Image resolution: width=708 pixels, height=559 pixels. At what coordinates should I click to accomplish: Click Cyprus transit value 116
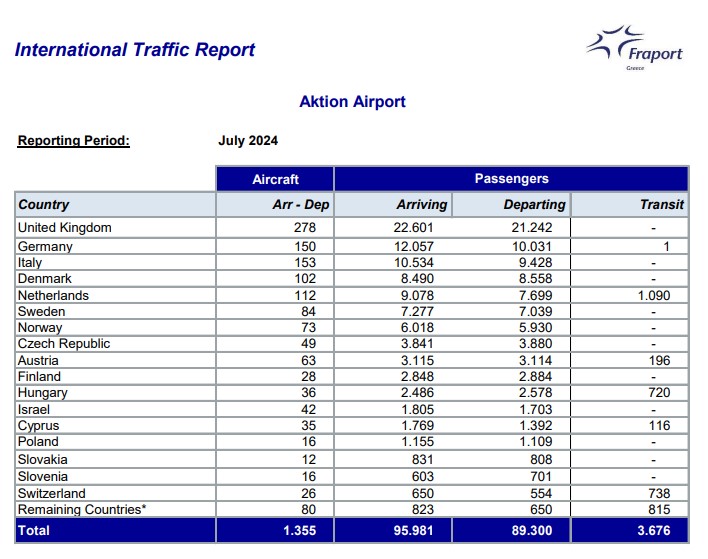pyautogui.click(x=659, y=426)
